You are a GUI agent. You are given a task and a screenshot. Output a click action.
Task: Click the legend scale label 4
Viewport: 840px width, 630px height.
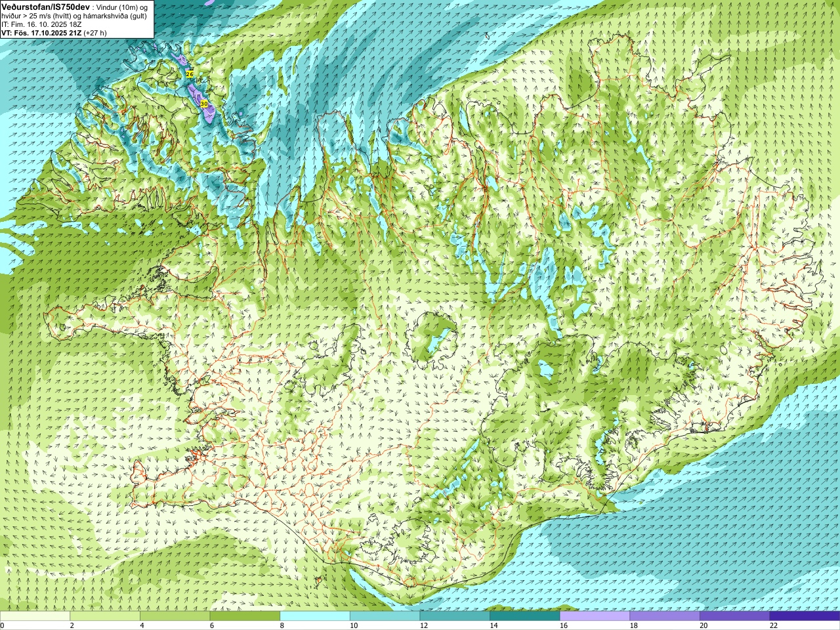(142, 625)
